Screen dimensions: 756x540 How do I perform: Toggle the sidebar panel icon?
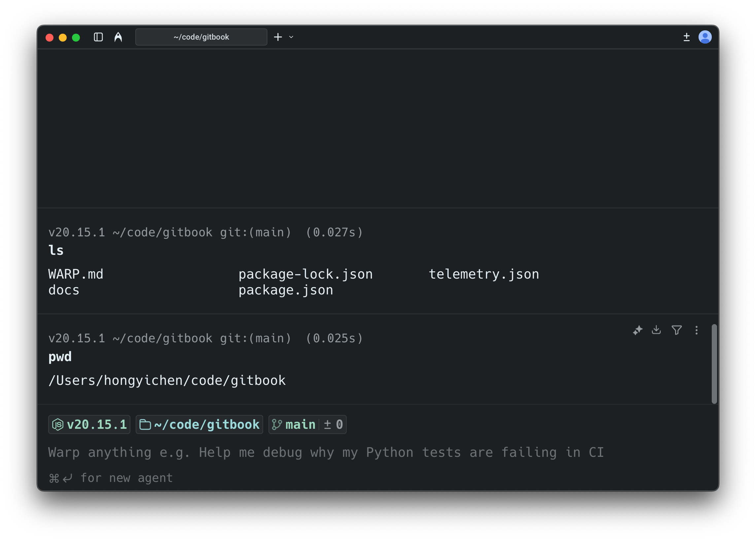click(x=98, y=37)
